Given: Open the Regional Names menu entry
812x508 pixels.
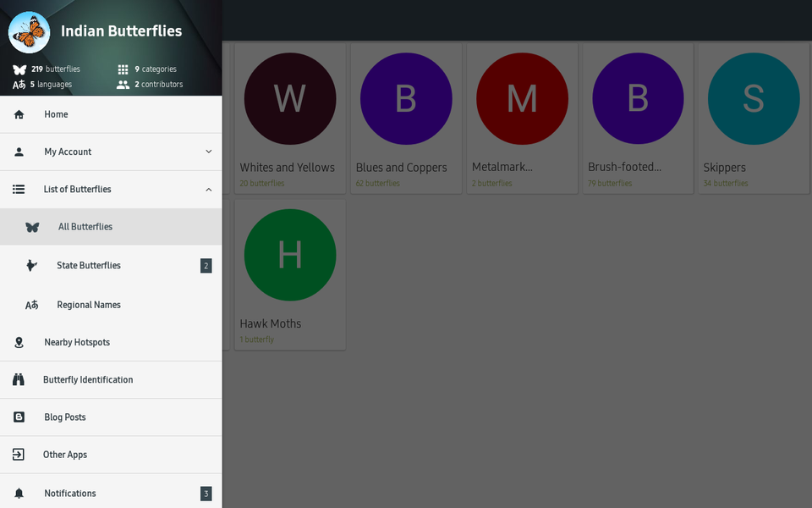Looking at the screenshot, I should tap(89, 305).
